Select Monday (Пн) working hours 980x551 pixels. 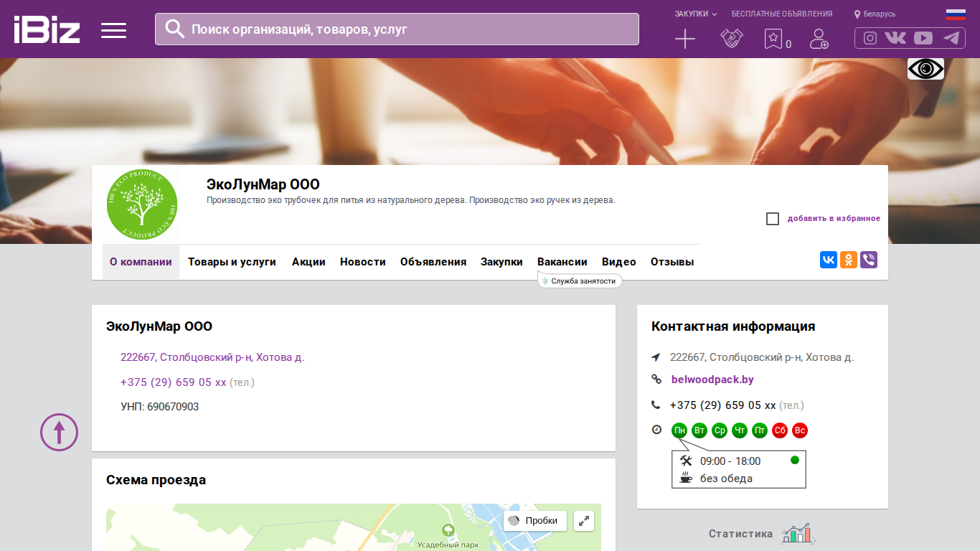(679, 430)
